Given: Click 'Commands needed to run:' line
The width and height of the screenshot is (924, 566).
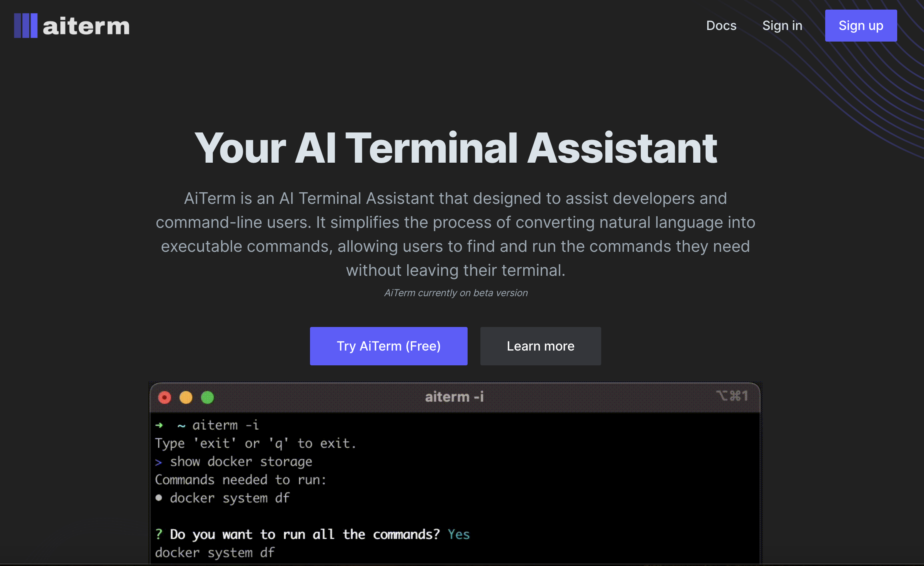Looking at the screenshot, I should coord(240,480).
